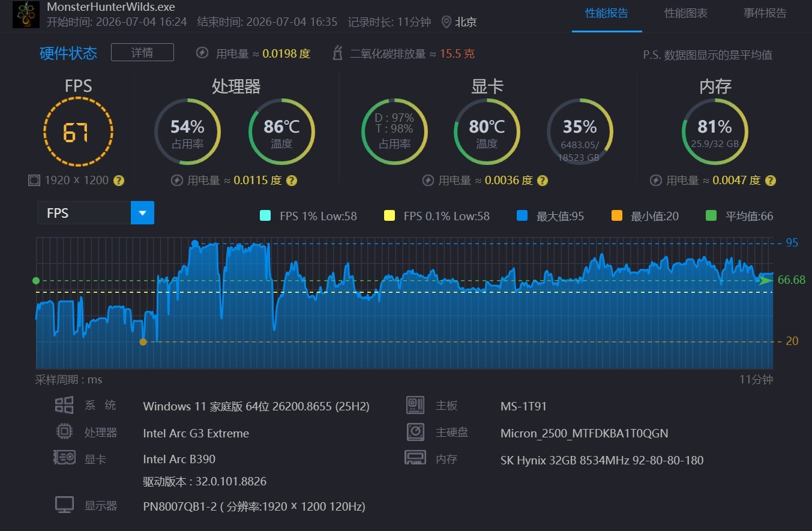Click the 11分钟 label below the chart
812x531 pixels.
tap(756, 380)
